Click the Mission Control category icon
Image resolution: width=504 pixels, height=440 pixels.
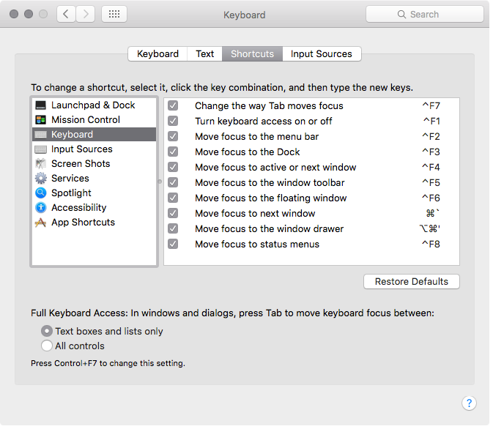click(40, 120)
